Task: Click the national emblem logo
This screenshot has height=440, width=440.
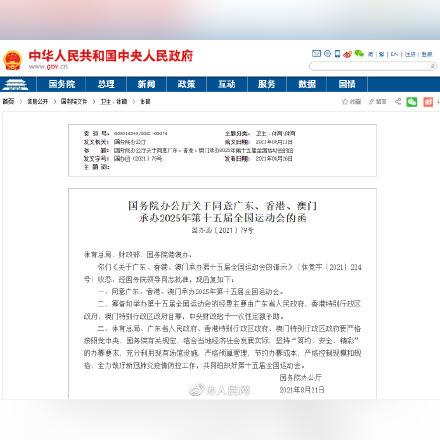Action: (x=12, y=60)
